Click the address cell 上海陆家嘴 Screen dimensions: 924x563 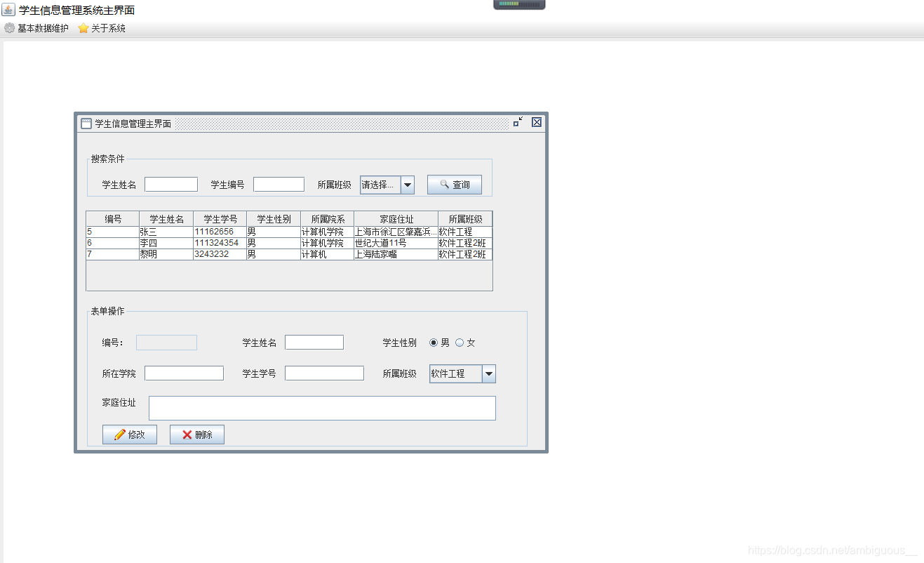tap(396, 254)
